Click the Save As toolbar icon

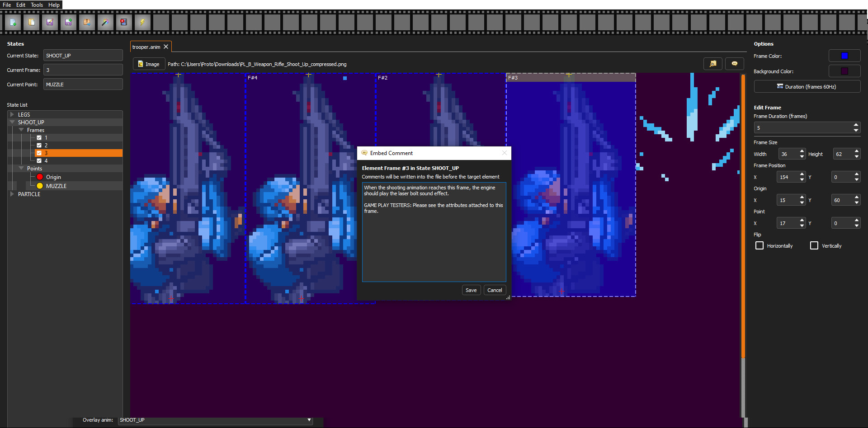click(68, 22)
